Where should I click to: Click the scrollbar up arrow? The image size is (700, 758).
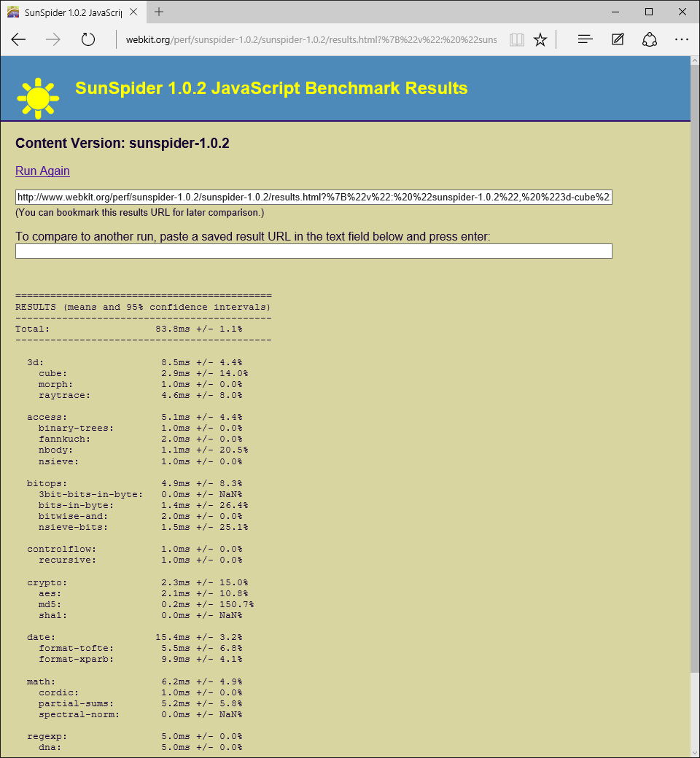[x=695, y=61]
